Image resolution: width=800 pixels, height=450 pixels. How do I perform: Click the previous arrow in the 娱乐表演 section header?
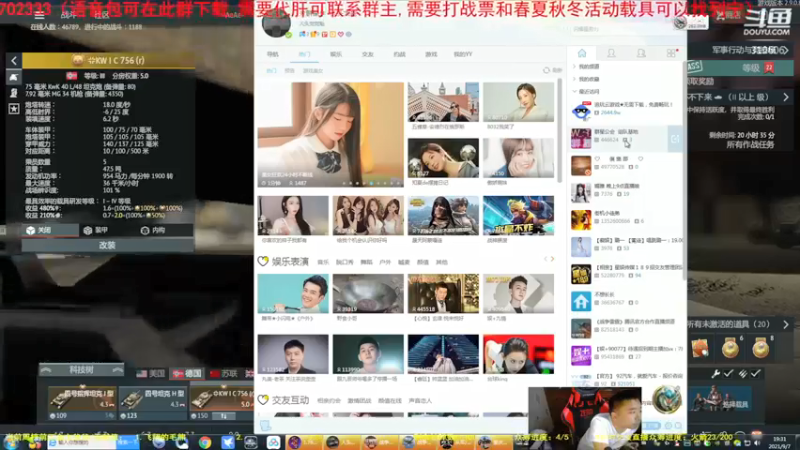pos(545,259)
